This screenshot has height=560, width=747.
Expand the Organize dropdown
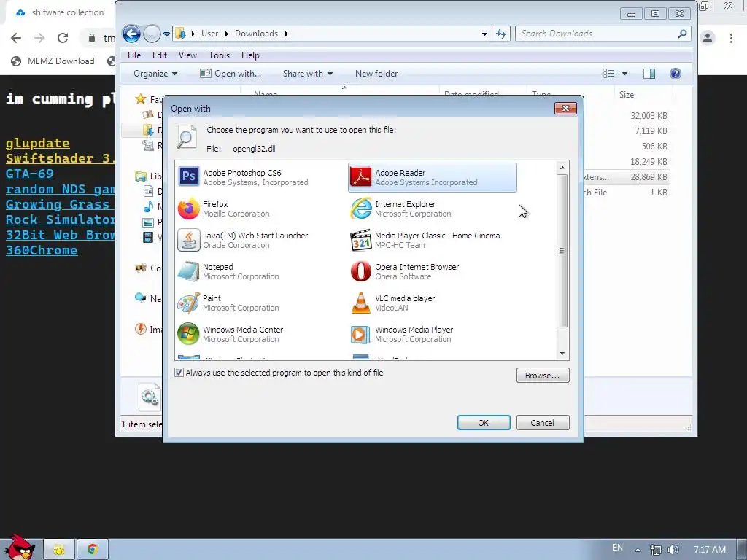155,74
